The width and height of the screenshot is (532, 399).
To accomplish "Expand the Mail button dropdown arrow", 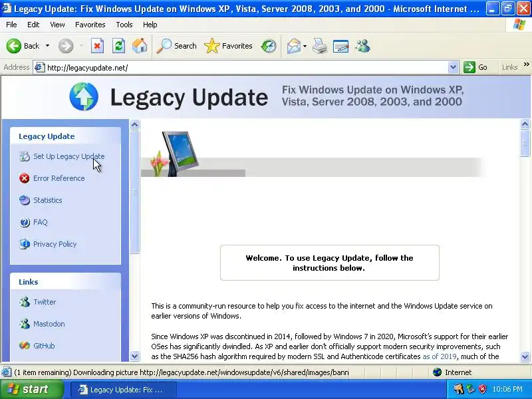I will (x=305, y=46).
